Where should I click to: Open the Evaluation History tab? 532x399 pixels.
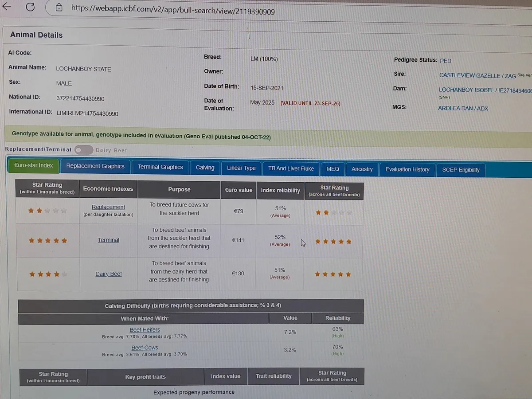coord(407,169)
